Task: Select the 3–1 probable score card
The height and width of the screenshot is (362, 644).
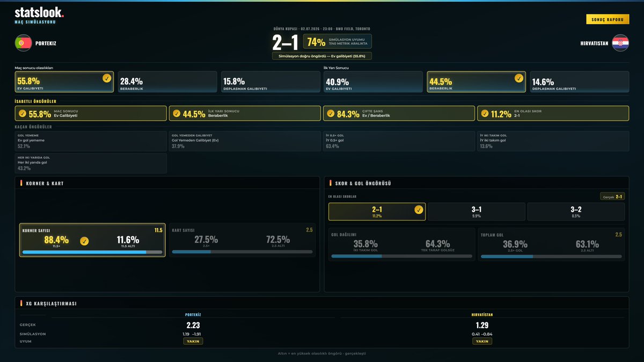Action: [477, 211]
